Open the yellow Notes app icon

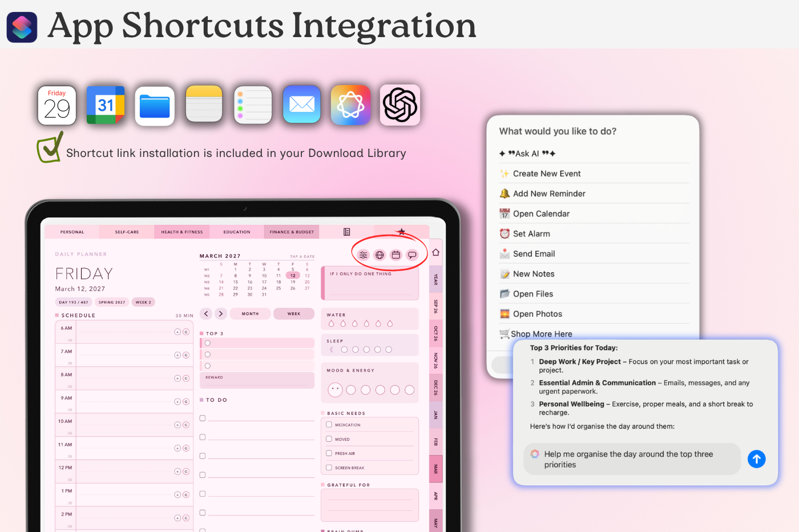click(204, 104)
